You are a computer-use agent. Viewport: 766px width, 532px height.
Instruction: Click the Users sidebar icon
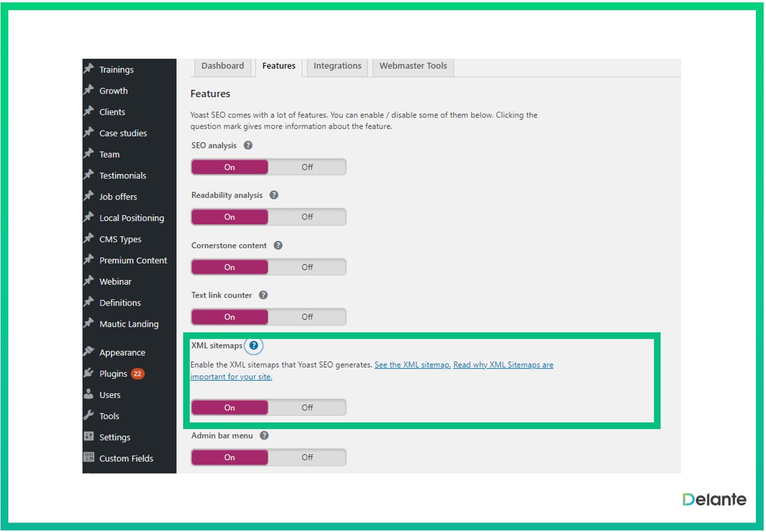click(x=89, y=394)
